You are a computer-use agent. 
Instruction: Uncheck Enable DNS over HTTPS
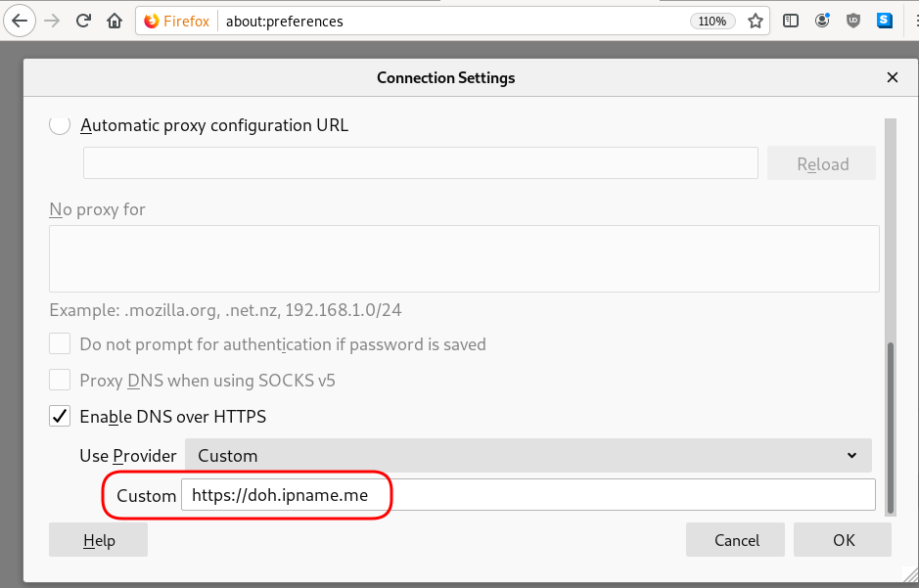point(61,417)
